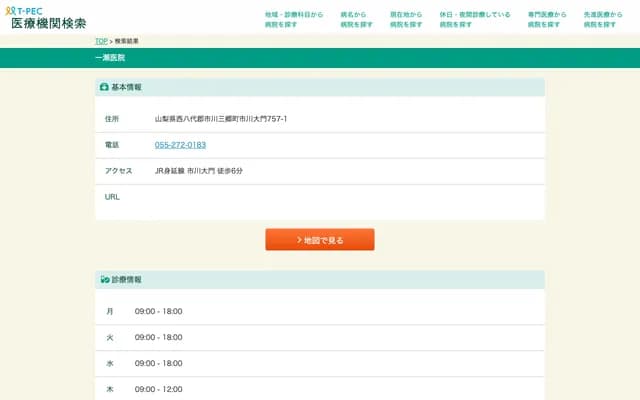The height and width of the screenshot is (400, 640).
Task: Click the 木 row hours 09:00 - 12:00
Action: coord(158,389)
